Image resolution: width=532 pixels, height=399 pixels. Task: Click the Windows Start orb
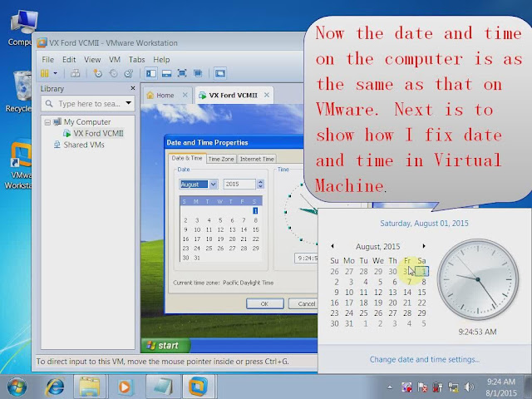(17, 387)
